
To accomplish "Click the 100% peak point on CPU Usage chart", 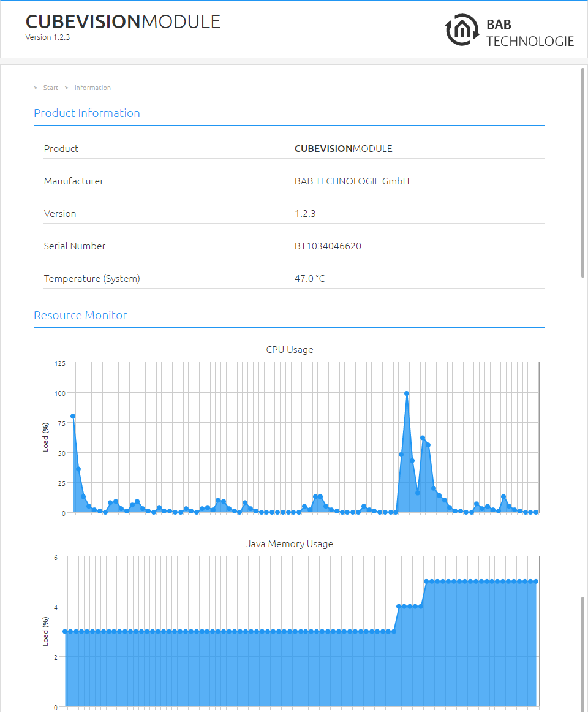I will (x=406, y=394).
